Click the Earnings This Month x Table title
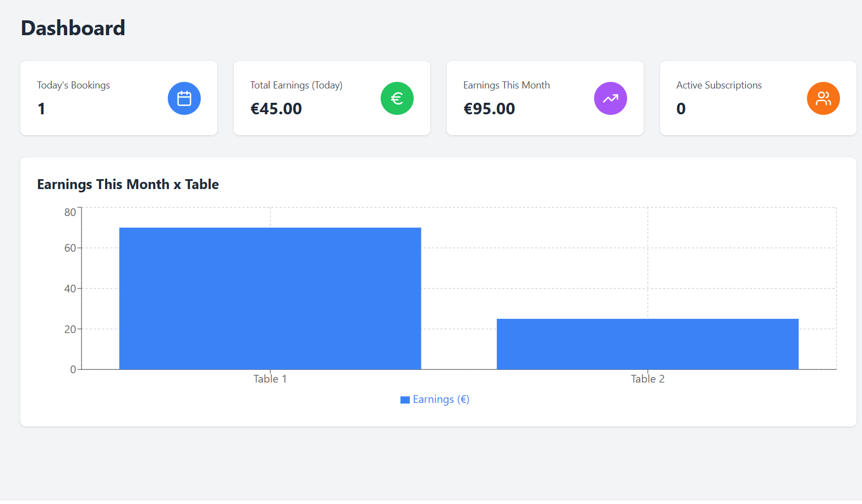This screenshot has width=862, height=504. [x=128, y=184]
